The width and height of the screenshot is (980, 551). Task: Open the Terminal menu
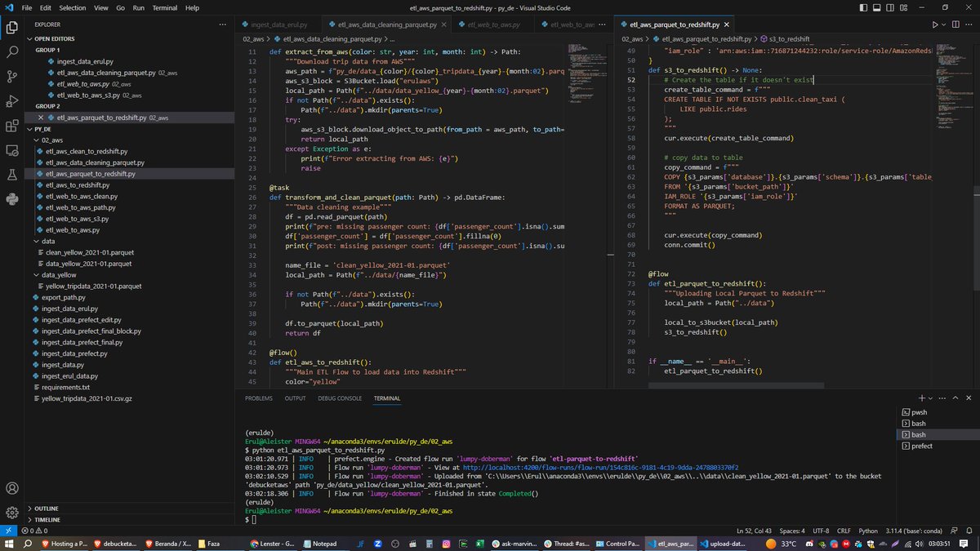[164, 7]
